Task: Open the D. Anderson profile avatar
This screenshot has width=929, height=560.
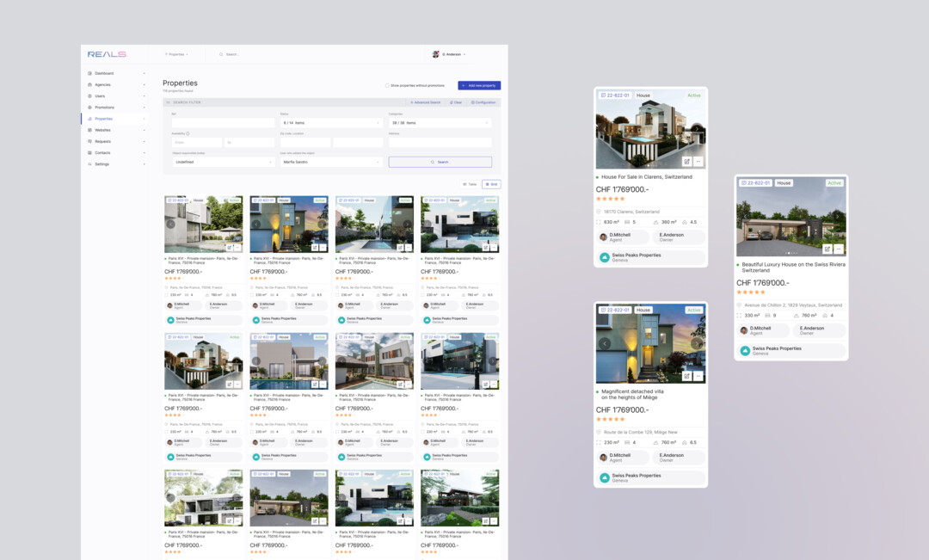Action: [435, 54]
